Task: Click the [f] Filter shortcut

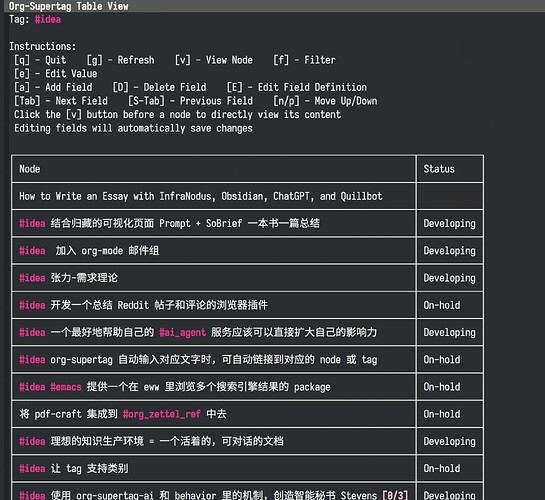Action: click(304, 60)
